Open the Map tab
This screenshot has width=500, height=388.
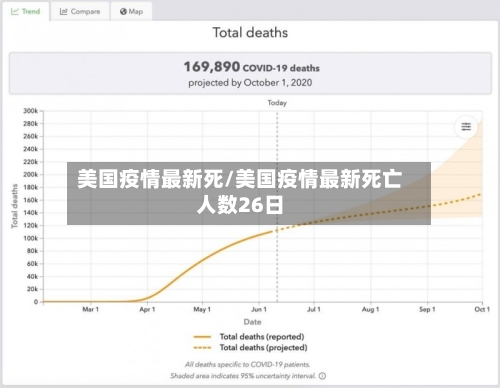tap(131, 12)
